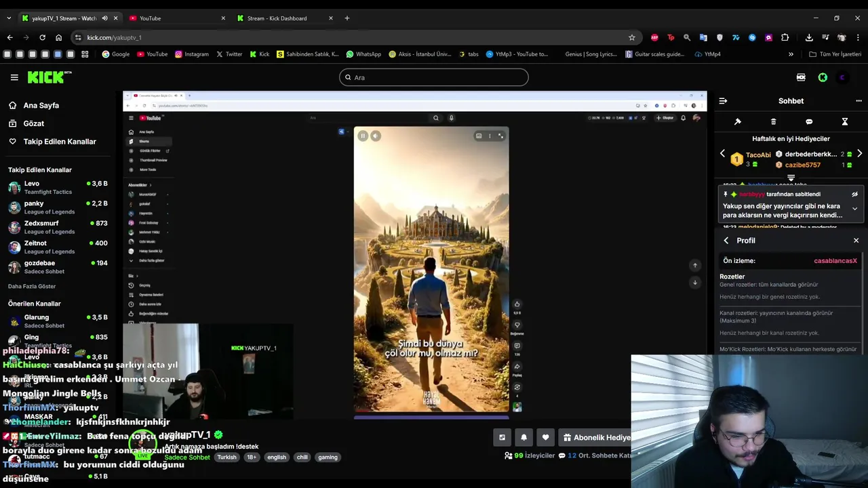Image resolution: width=868 pixels, height=488 pixels.
Task: Click the english tag
Action: 277,457
